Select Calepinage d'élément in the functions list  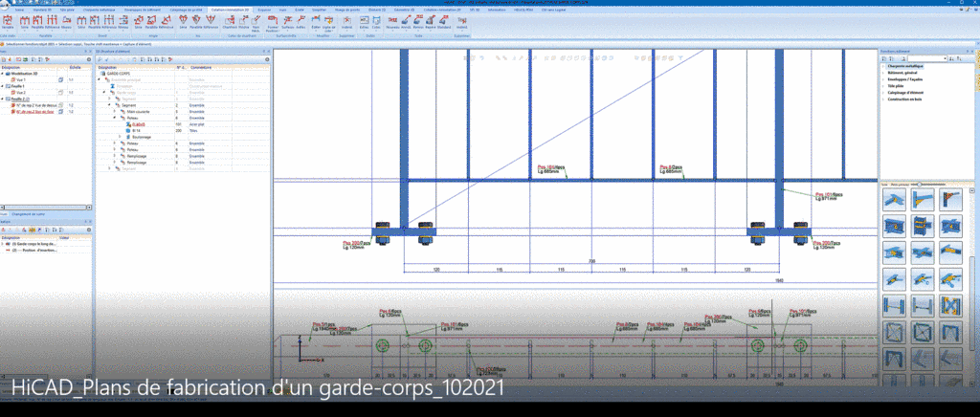(905, 92)
